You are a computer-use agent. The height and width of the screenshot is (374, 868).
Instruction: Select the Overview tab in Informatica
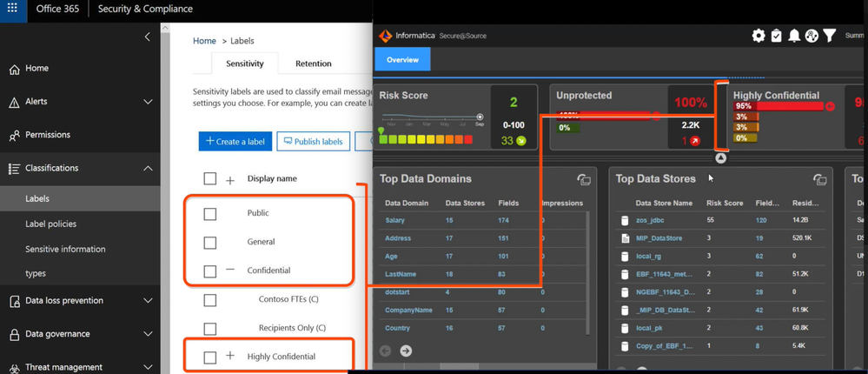coord(402,60)
